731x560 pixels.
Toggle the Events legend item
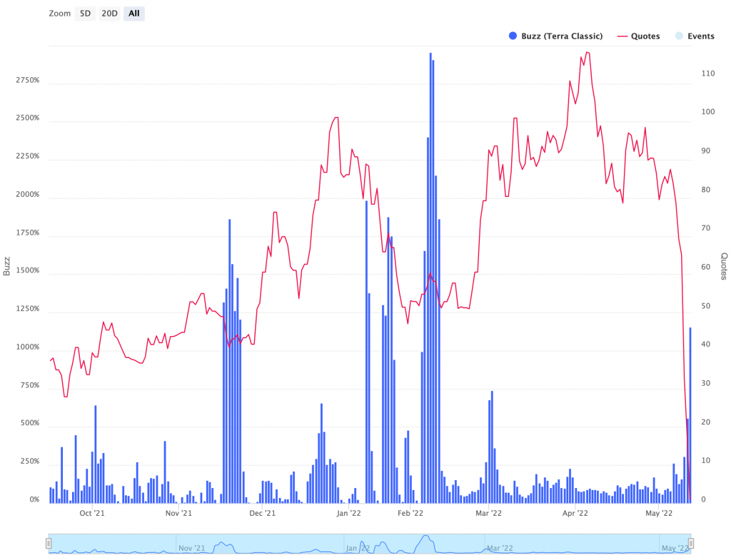695,36
